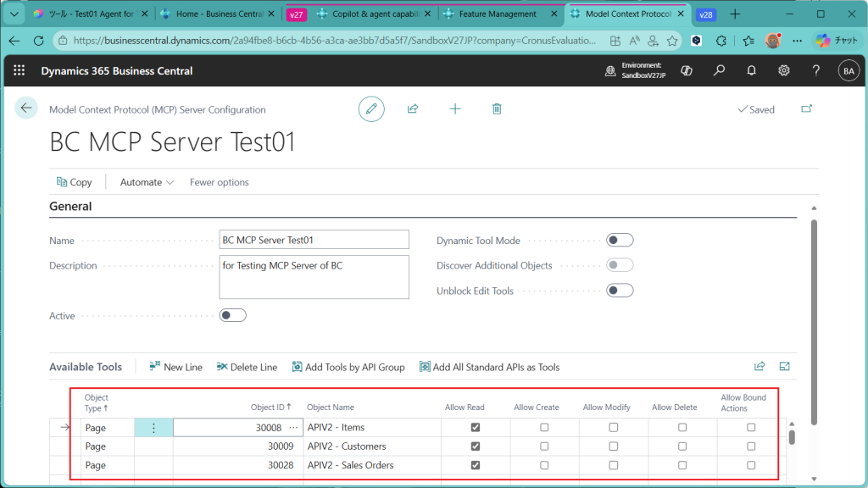Turn on Unblock Edit Tools toggle

coord(620,291)
